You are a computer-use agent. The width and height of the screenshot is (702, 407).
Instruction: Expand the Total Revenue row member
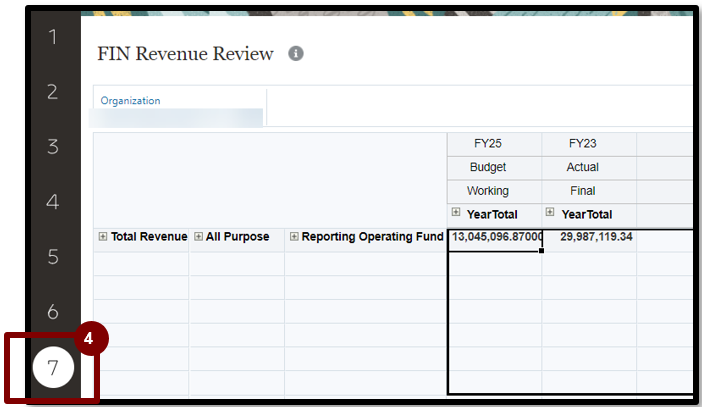pos(103,237)
